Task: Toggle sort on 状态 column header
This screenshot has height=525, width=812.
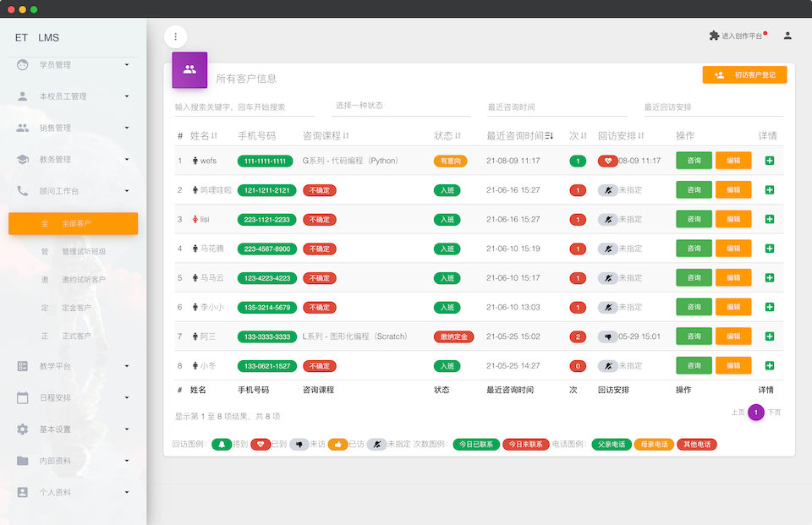Action: (447, 135)
